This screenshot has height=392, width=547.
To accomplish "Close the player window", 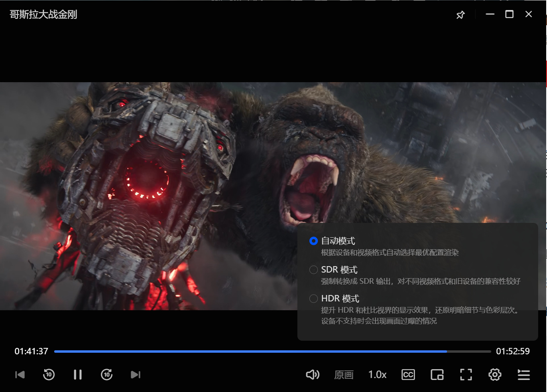I will pyautogui.click(x=529, y=14).
